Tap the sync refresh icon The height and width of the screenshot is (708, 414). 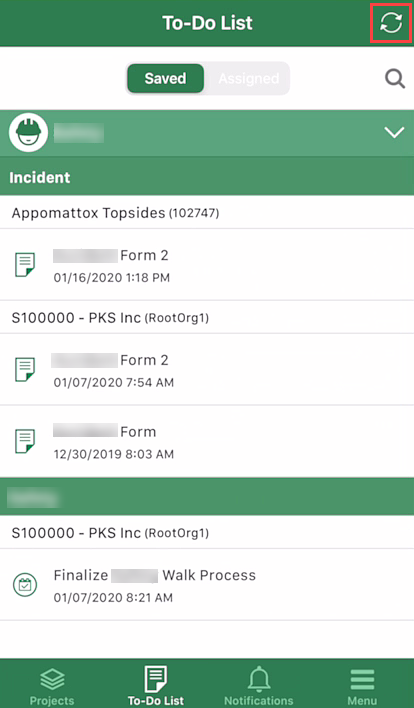391,23
